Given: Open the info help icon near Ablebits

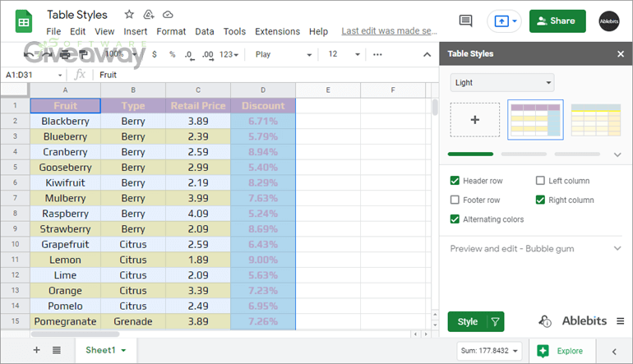Looking at the screenshot, I should (x=544, y=321).
